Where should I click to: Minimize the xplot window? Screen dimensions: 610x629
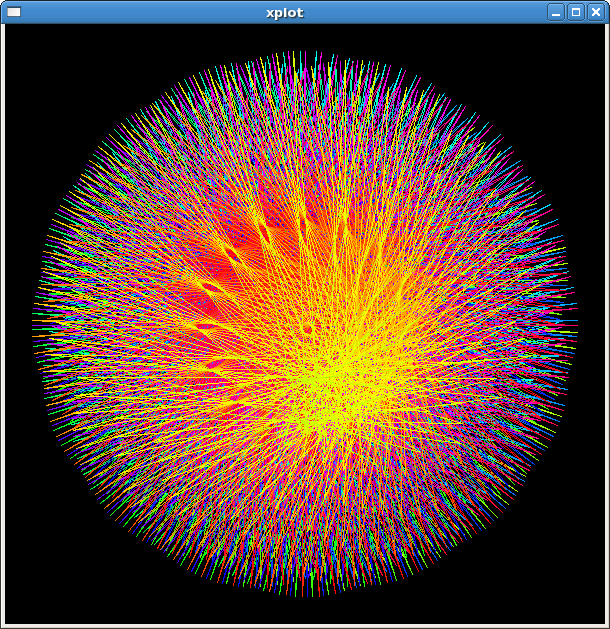556,12
